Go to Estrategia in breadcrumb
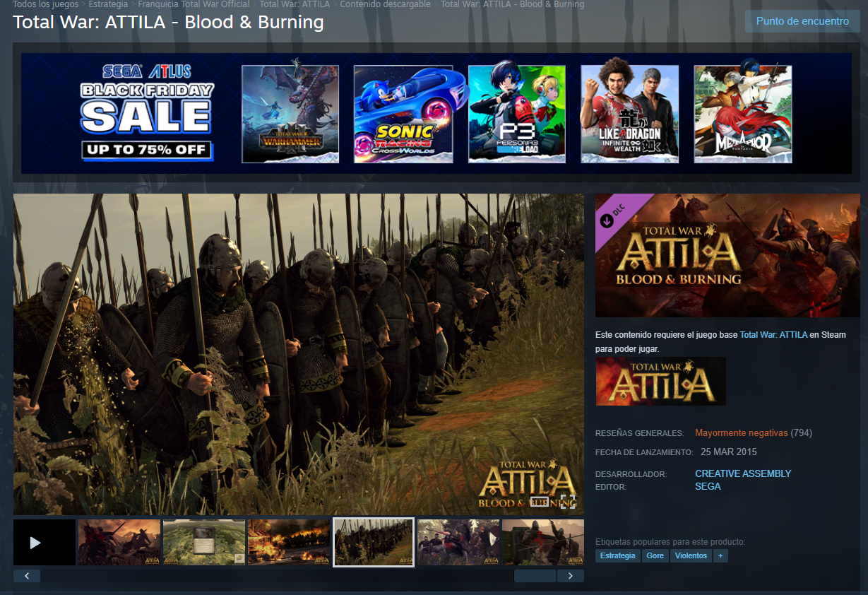 point(108,4)
